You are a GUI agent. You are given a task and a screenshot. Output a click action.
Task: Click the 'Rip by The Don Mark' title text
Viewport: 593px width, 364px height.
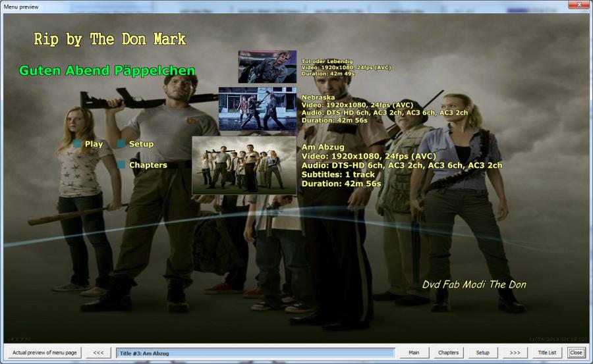point(109,39)
